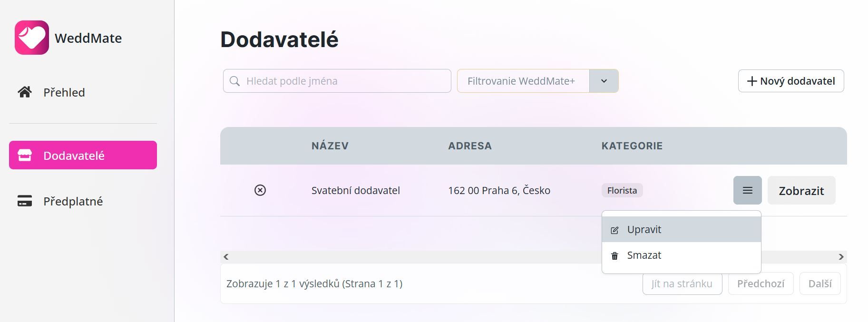This screenshot has width=868, height=322.
Task: Click the Nový dodavatel button
Action: (x=791, y=81)
